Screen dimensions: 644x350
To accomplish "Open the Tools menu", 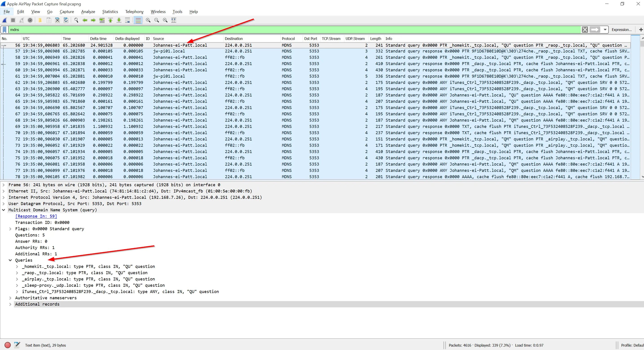I will pyautogui.click(x=177, y=11).
